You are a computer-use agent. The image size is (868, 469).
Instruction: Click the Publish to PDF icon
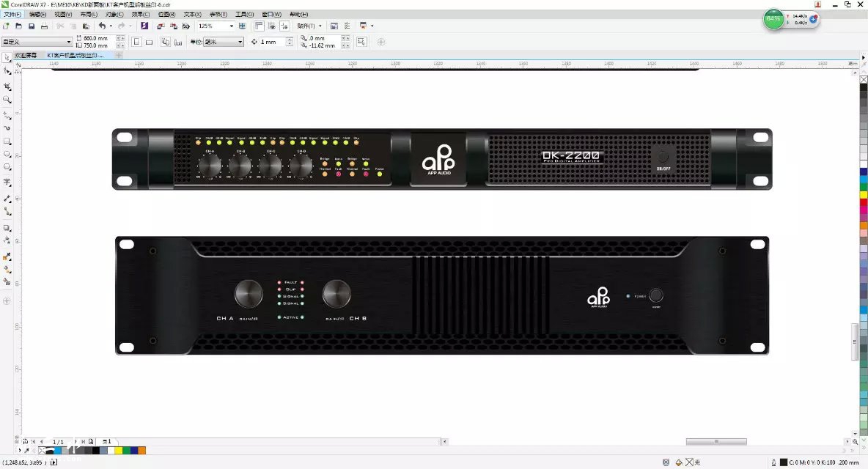coord(186,26)
